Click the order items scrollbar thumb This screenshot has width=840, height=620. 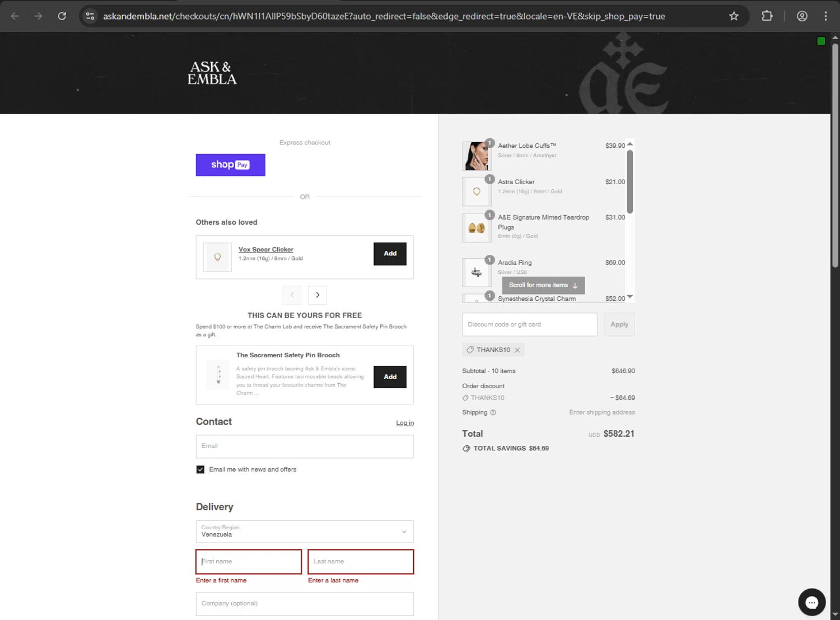(x=630, y=181)
